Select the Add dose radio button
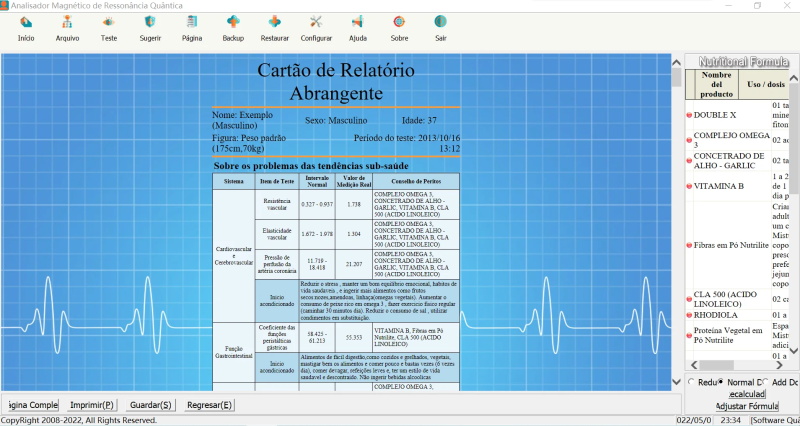Screen dimensions: 800x426 (765, 382)
